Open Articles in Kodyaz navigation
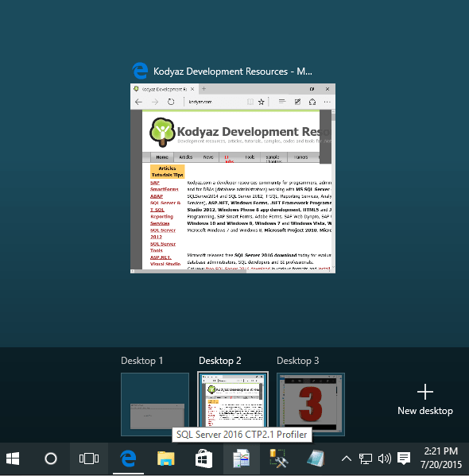 tap(186, 157)
